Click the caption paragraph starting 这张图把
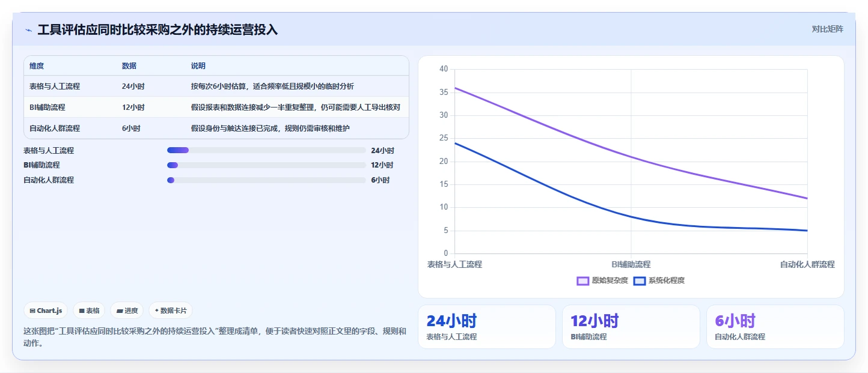Screen dimensions: 868x373 tap(215, 338)
